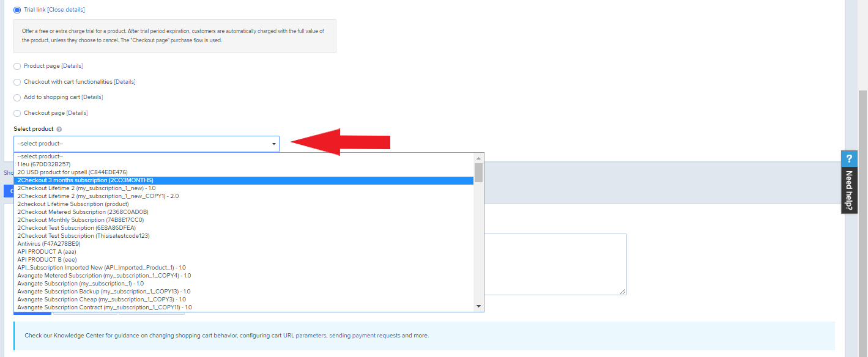This screenshot has width=868, height=357.
Task: Select 2Checkout Test Subscription (Thisisatestcode123)
Action: (x=244, y=236)
